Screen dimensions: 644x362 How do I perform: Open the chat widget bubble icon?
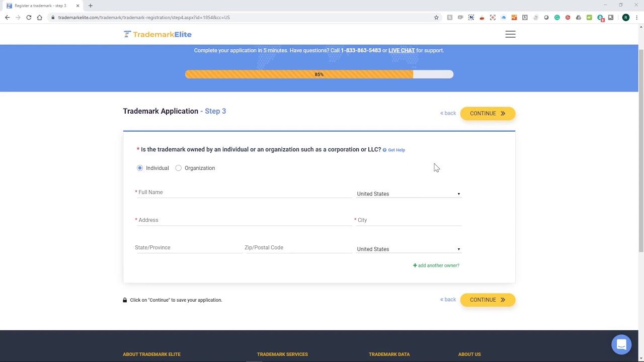(621, 344)
